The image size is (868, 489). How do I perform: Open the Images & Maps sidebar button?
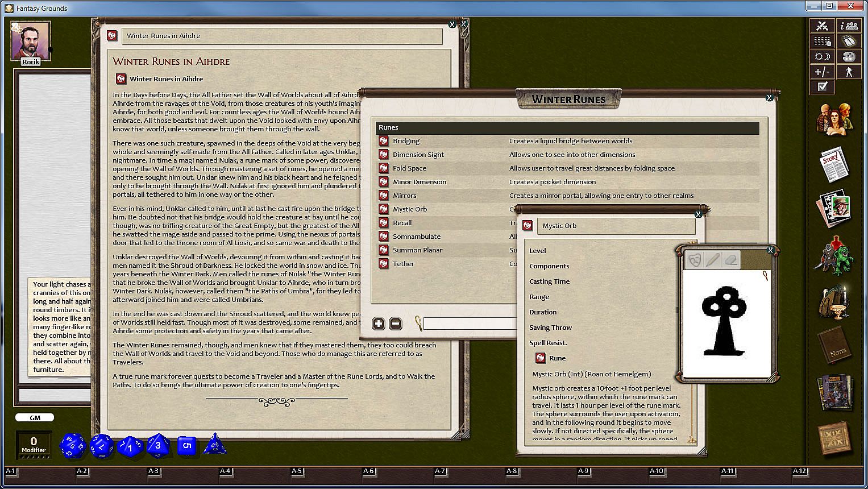click(834, 210)
